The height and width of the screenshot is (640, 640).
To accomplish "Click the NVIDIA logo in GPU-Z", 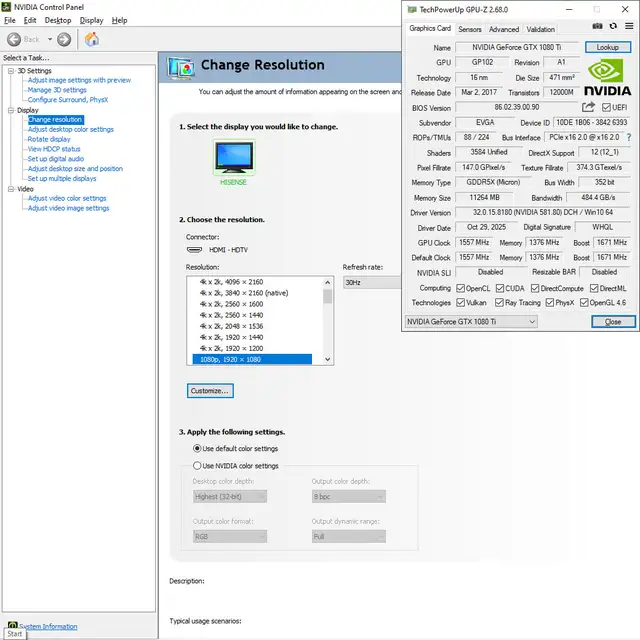I will (607, 77).
